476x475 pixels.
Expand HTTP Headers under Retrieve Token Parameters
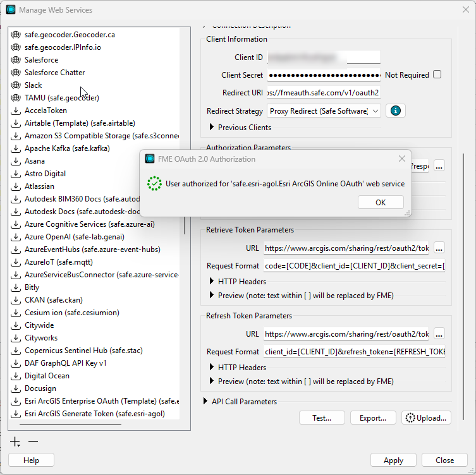212,281
